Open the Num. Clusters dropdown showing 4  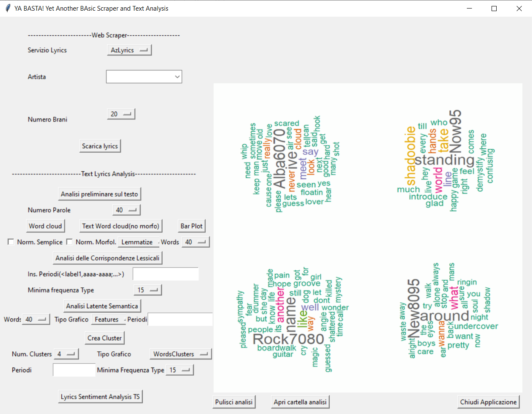tap(66, 354)
